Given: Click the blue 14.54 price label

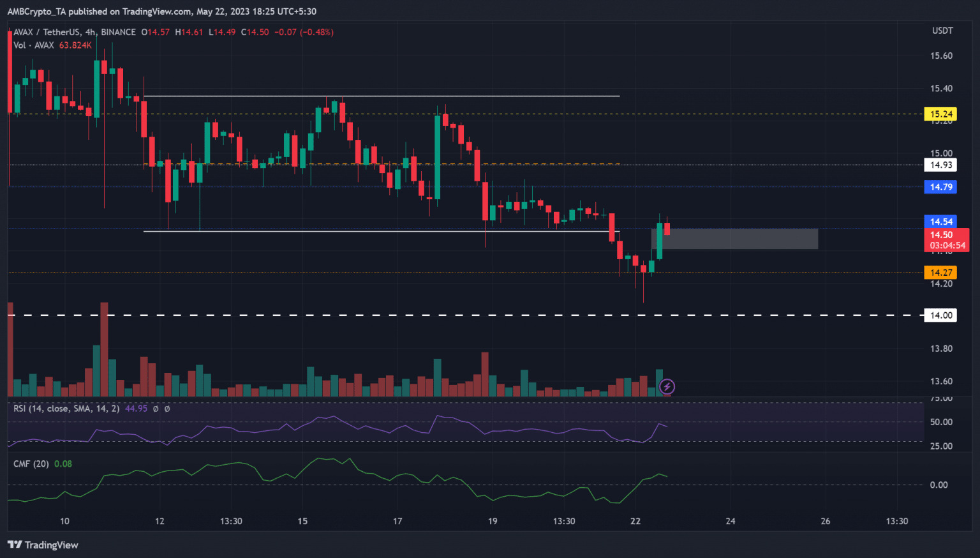Looking at the screenshot, I should pos(940,222).
